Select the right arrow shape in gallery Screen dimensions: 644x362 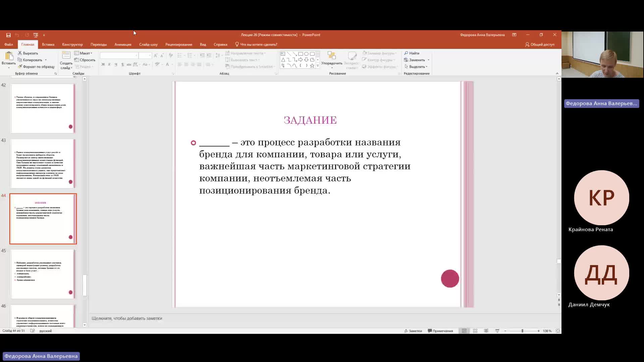[301, 60]
